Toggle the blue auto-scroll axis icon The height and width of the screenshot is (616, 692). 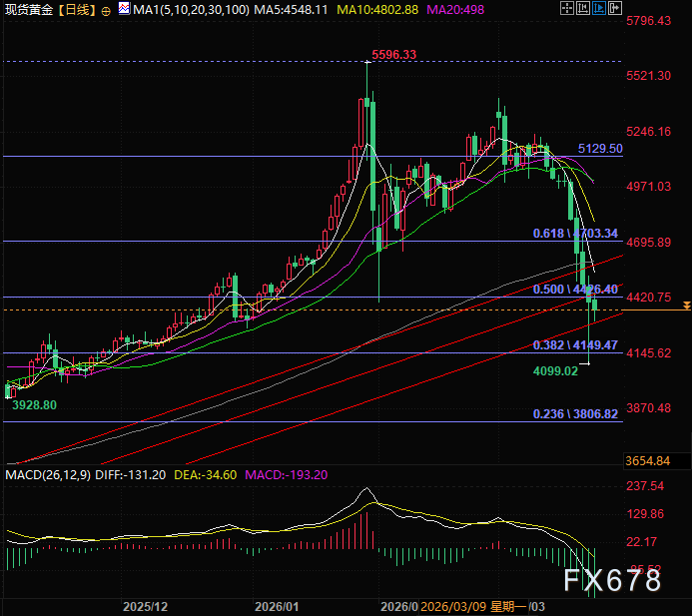coord(599,8)
